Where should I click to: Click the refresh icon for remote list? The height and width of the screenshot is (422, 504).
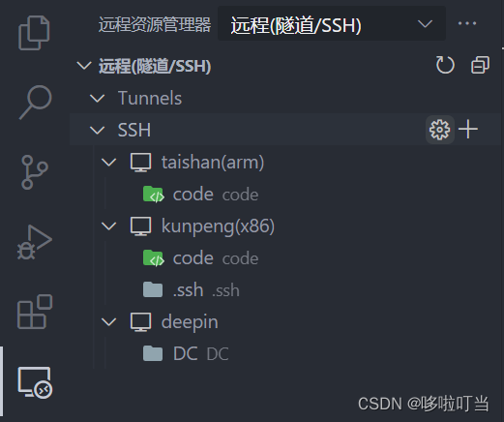point(445,65)
